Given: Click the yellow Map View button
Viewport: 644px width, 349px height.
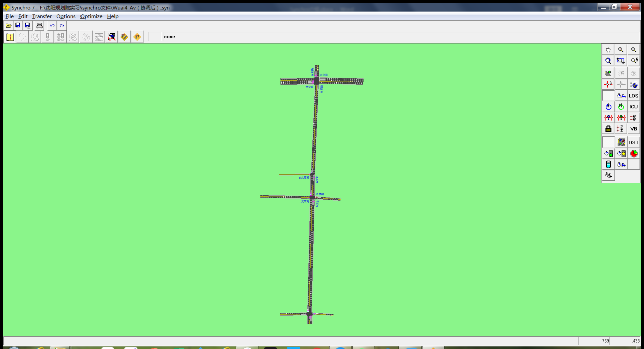Looking at the screenshot, I should [10, 37].
